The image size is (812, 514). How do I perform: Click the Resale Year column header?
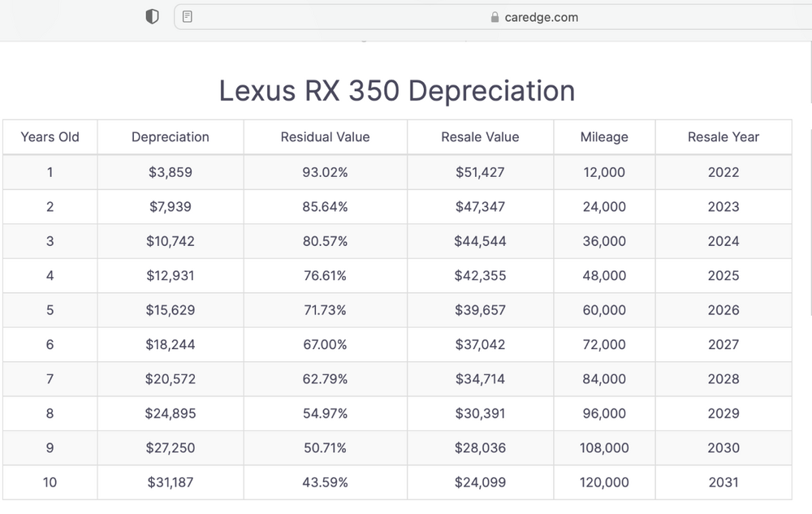coord(723,137)
